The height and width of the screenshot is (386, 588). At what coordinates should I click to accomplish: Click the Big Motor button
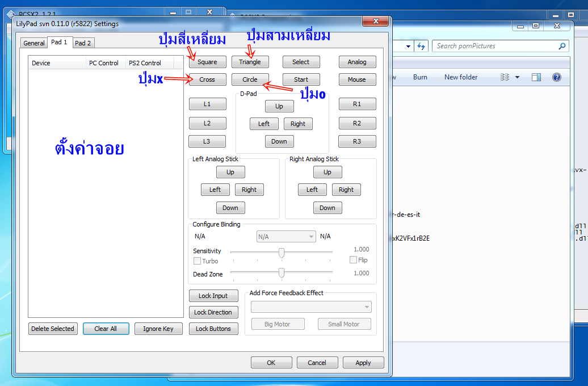point(278,324)
